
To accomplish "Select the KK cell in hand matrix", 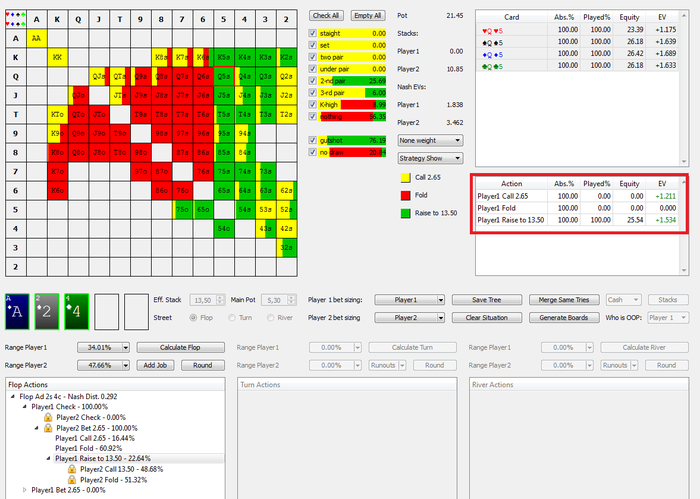I will [58, 58].
